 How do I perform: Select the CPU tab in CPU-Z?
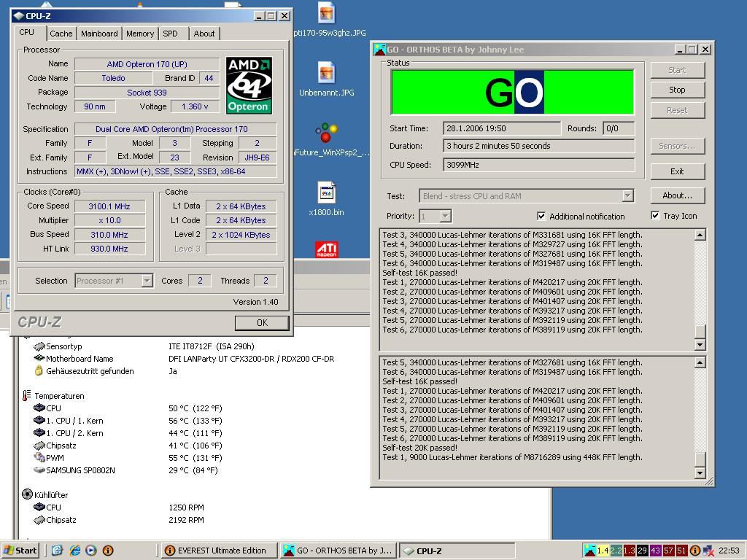(27, 32)
